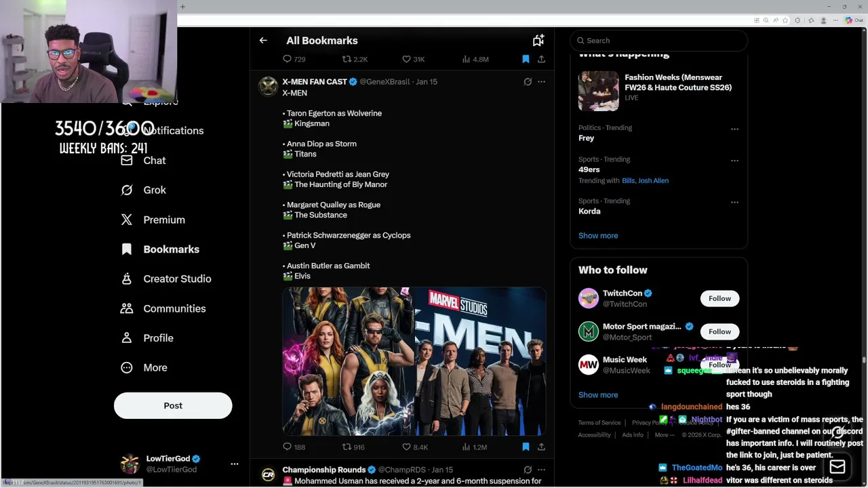
Task: Open Music Week profile avatar
Action: tap(588, 365)
